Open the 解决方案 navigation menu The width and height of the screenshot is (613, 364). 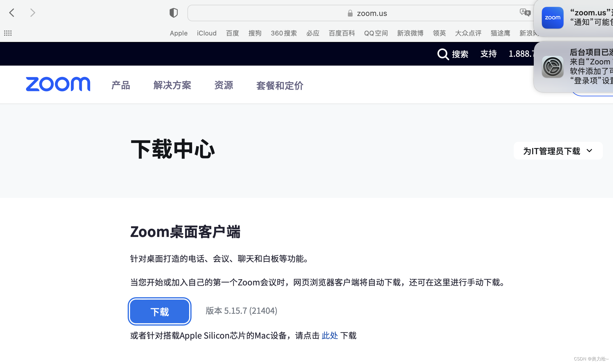pyautogui.click(x=172, y=85)
